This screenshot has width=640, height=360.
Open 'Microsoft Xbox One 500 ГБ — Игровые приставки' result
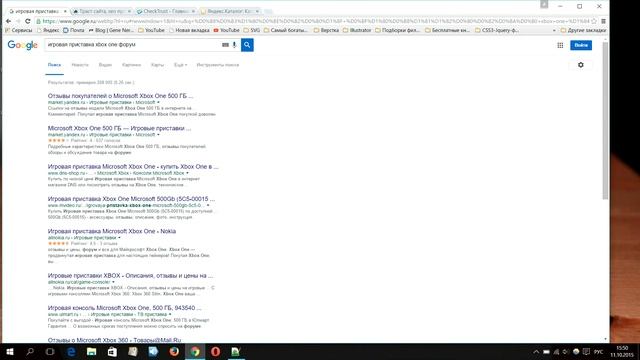point(119,128)
